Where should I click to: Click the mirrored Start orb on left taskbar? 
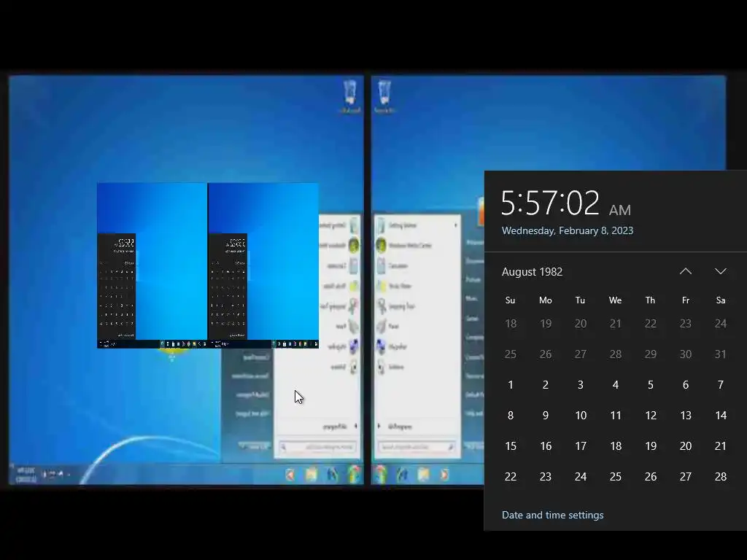354,474
